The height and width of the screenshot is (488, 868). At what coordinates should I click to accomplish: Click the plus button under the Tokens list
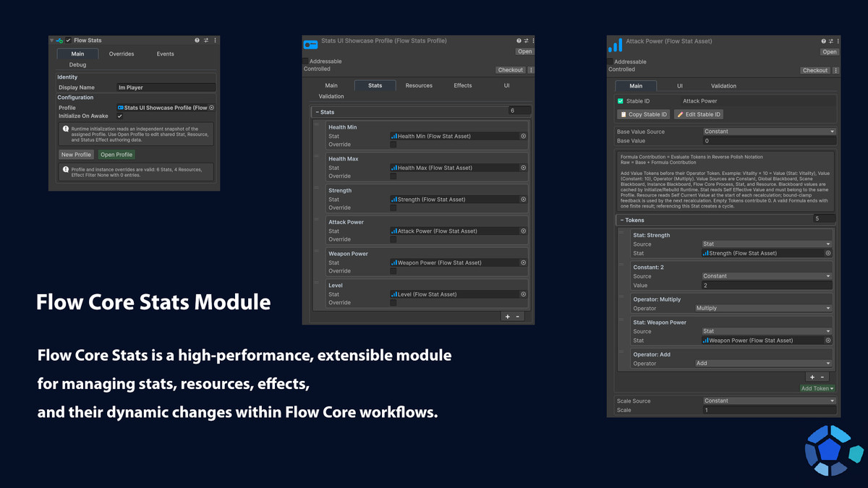[x=812, y=377]
